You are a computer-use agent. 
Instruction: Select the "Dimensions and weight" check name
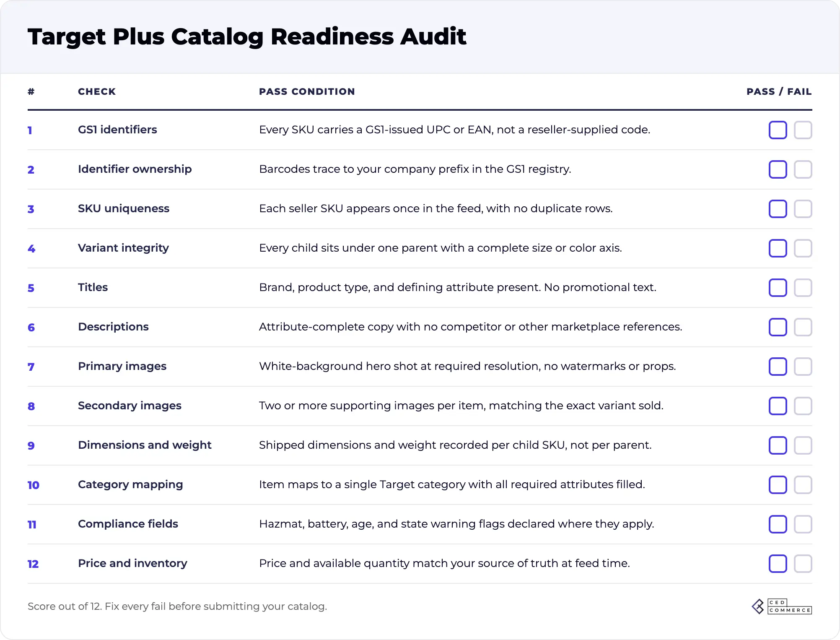pos(145,445)
